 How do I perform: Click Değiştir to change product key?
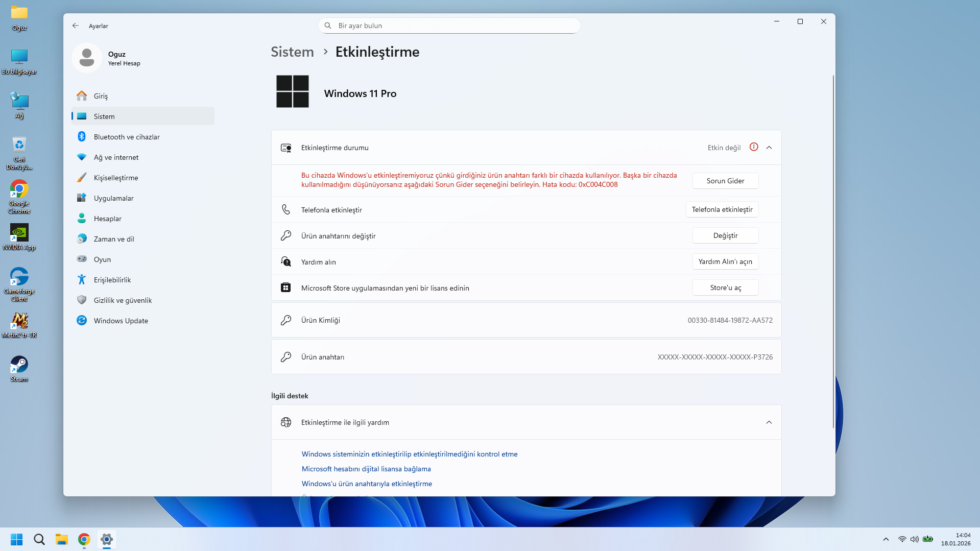pyautogui.click(x=725, y=235)
